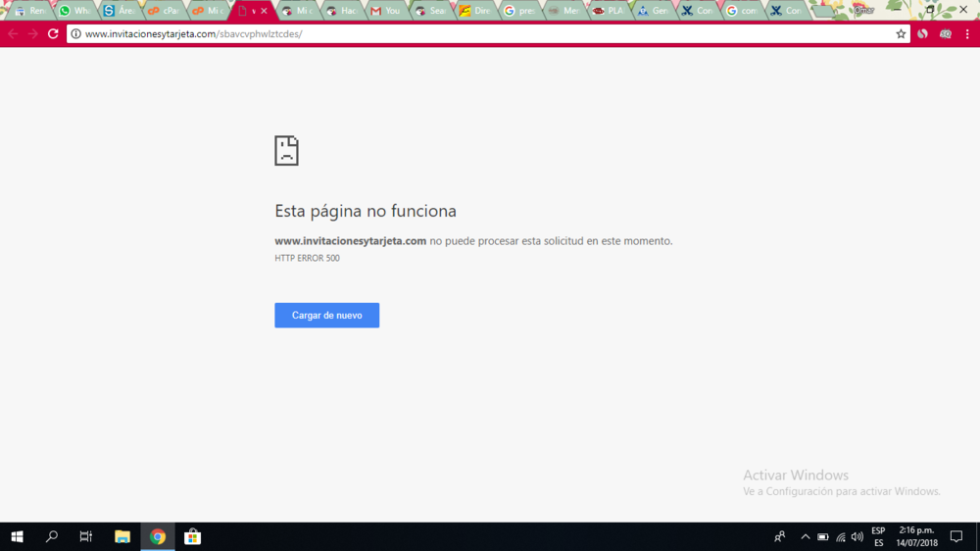This screenshot has width=980, height=551.
Task: Open the volume speaker tray icon
Action: click(857, 536)
